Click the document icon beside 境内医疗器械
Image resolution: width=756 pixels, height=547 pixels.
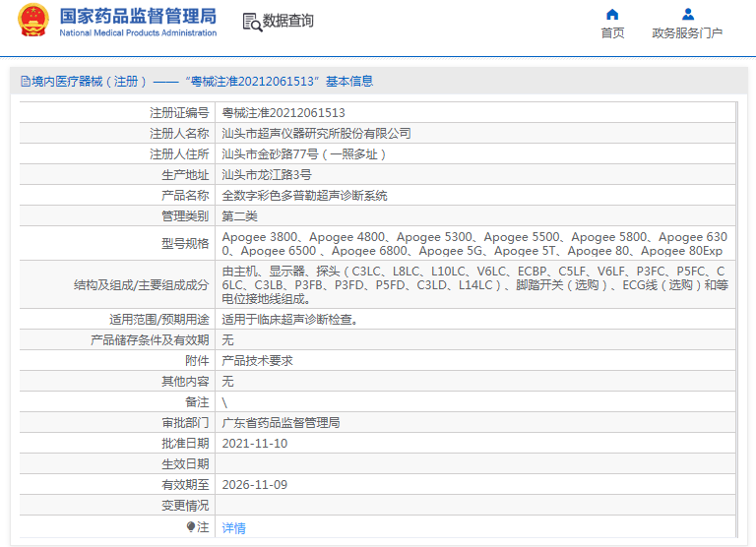[25, 81]
